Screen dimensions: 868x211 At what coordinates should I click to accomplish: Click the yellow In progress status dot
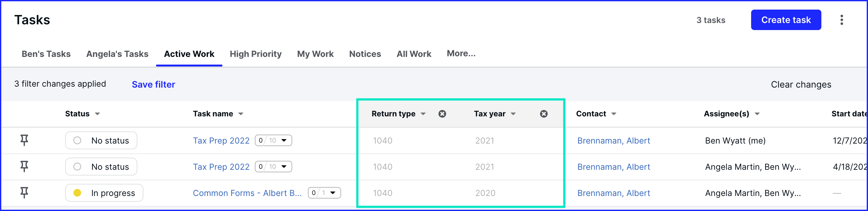click(77, 193)
